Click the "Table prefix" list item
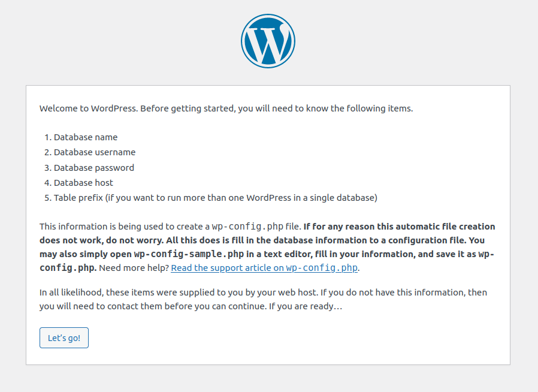Screen dimensions: 538x392 tap(215, 198)
